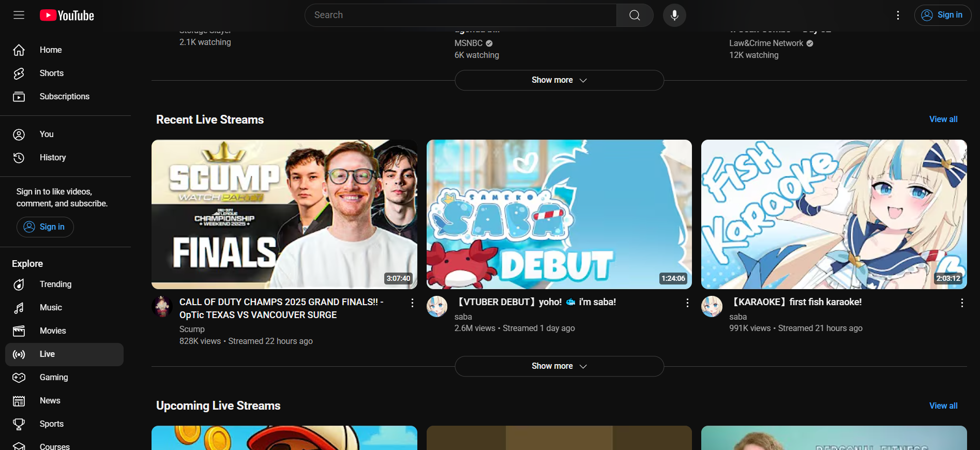Play the Fish Karaoke thumbnail video
Viewport: 980px width, 450px height.
(834, 214)
